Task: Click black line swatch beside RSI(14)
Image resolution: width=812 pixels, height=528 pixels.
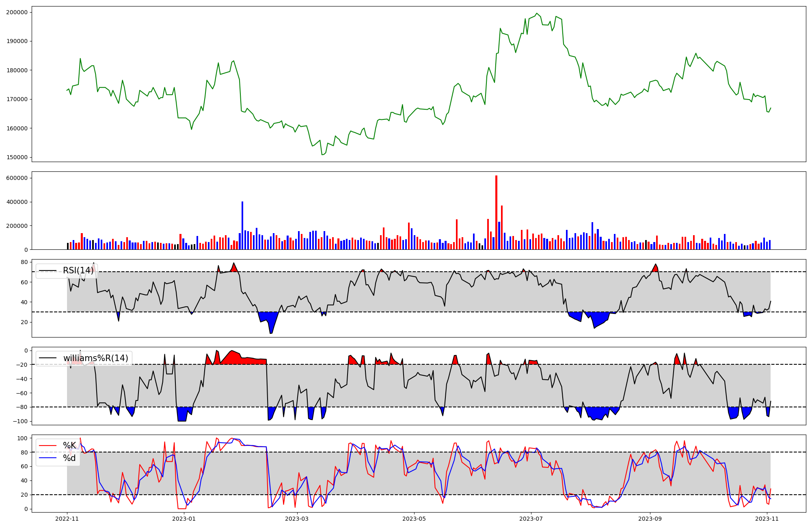Action: pyautogui.click(x=48, y=271)
